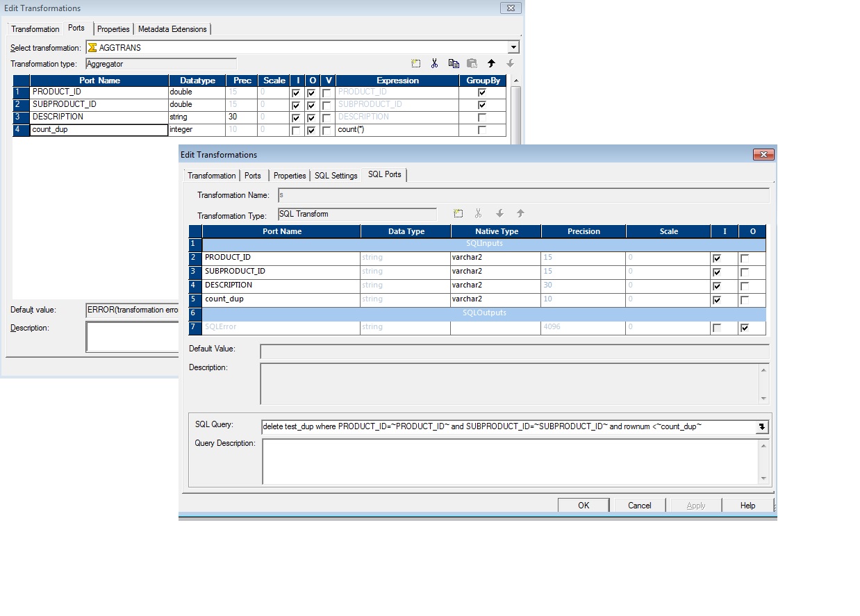Toggle GroupBy checkbox for PRODUCT_ID
This screenshot has width=860, height=616.
[x=482, y=92]
